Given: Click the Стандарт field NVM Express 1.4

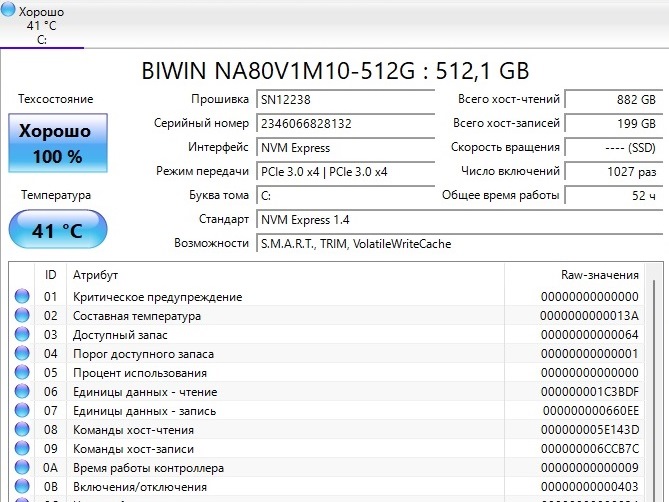Looking at the screenshot, I should (x=460, y=220).
